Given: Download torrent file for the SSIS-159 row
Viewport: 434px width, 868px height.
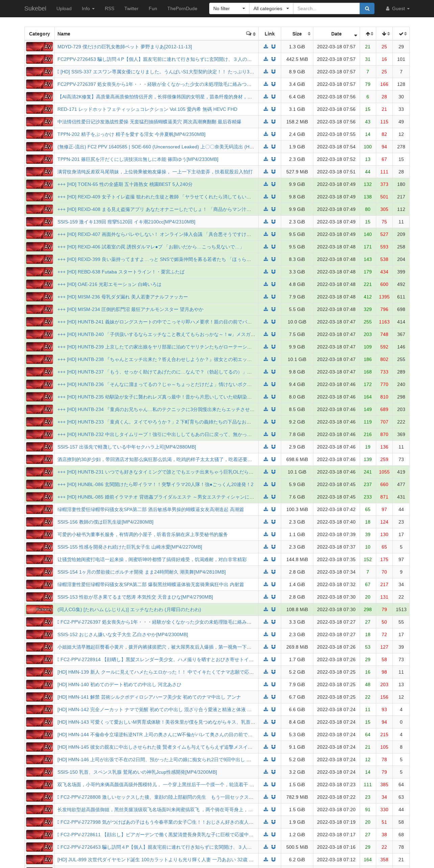Looking at the screenshot, I should point(266,222).
